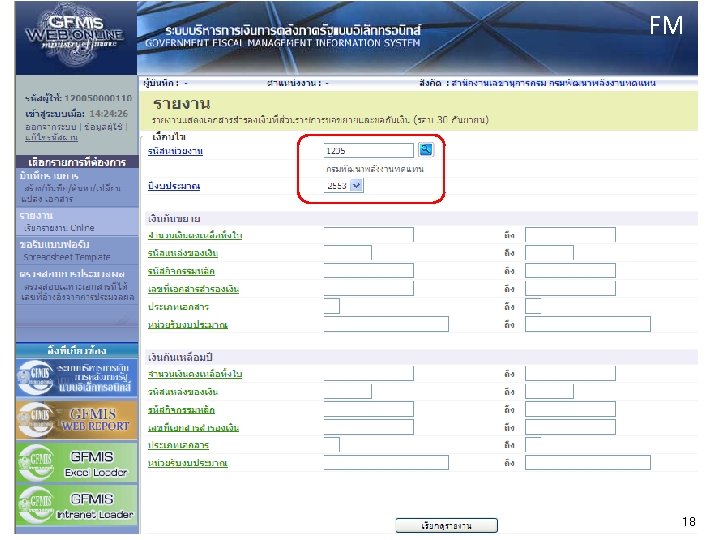Focus รหัสแหล่งของเงิน from-field under เงินกันเหลื่อมปี
This screenshot has height=540, width=720.
348,391
